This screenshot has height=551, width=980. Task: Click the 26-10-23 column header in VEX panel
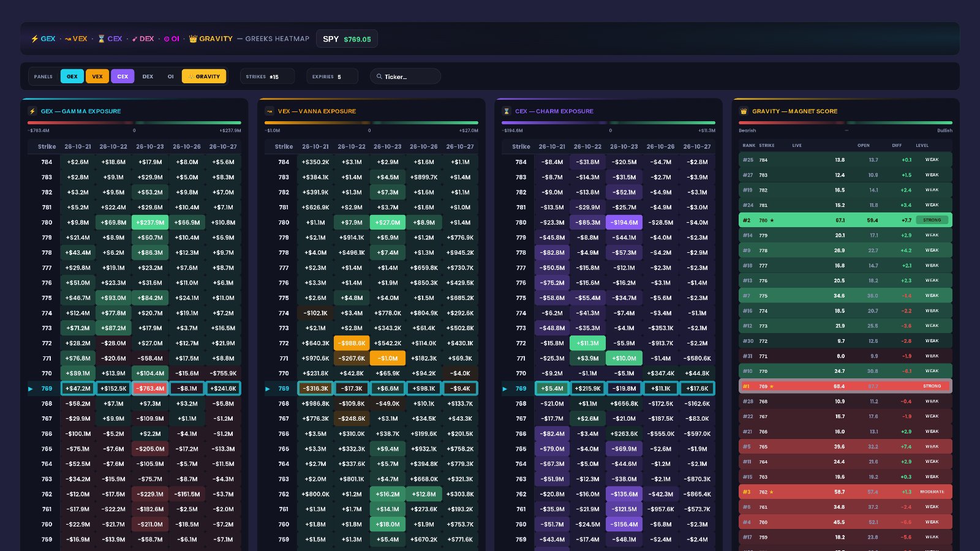388,147
